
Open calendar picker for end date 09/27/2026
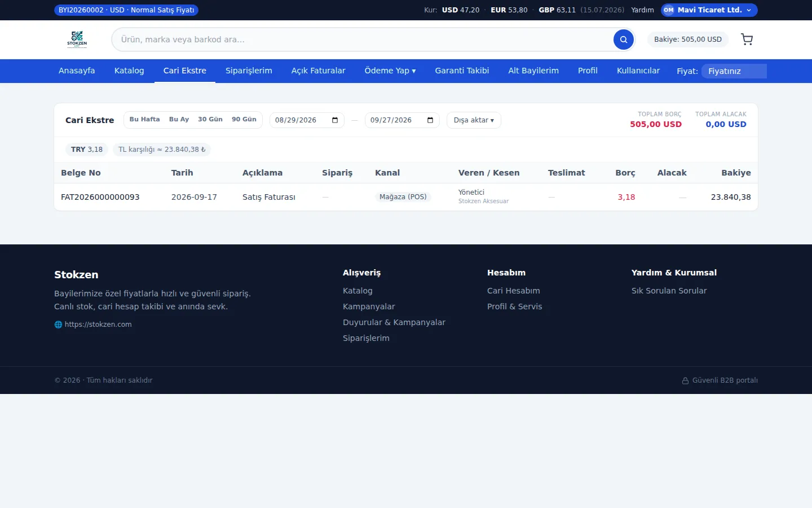(x=430, y=120)
